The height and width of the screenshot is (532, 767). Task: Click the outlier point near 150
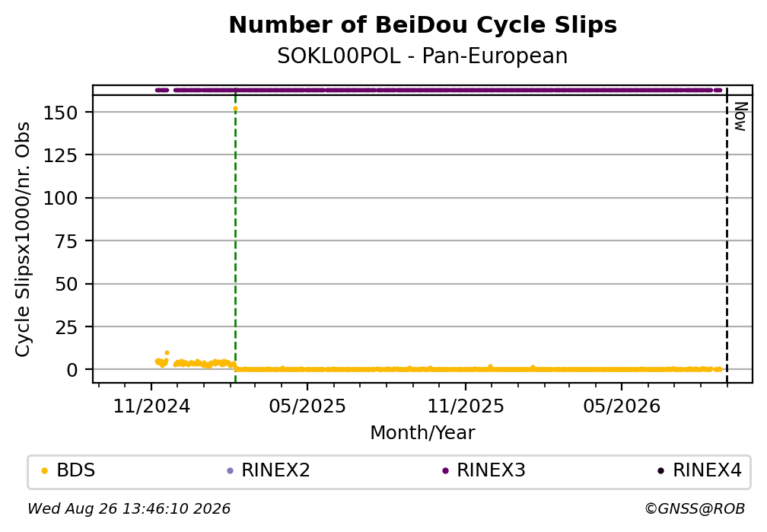point(235,109)
